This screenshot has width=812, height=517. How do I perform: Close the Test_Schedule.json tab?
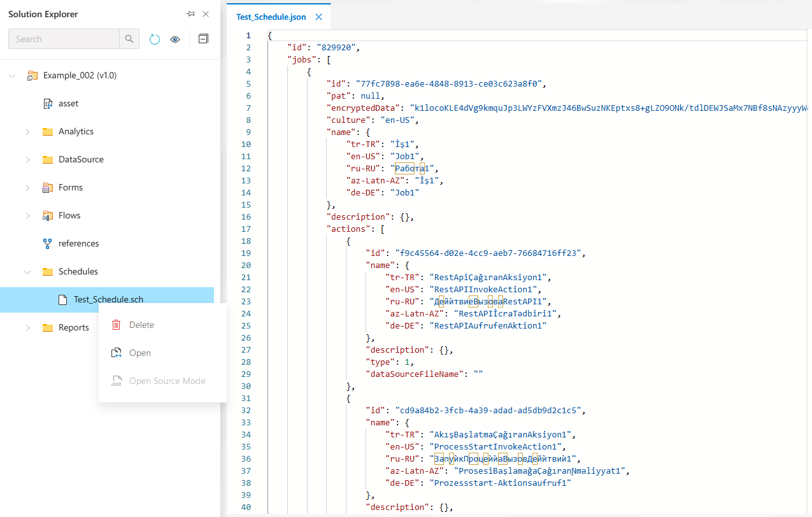pos(319,17)
